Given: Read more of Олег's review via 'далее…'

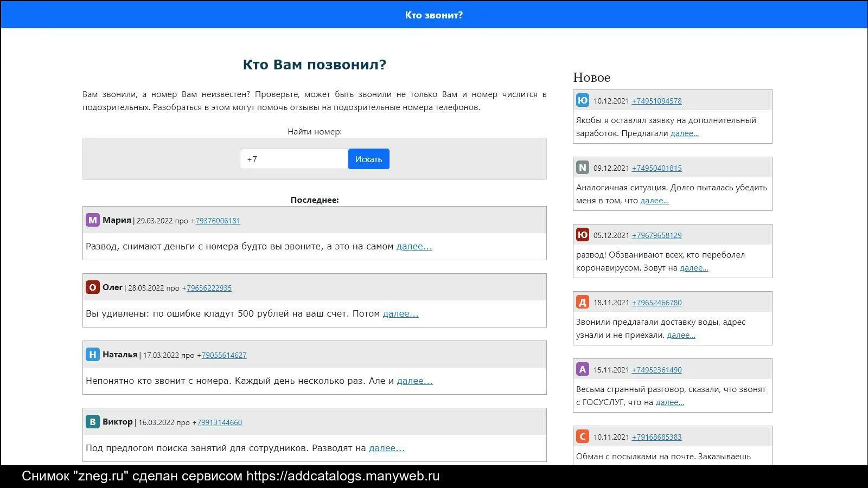Looking at the screenshot, I should tap(400, 313).
